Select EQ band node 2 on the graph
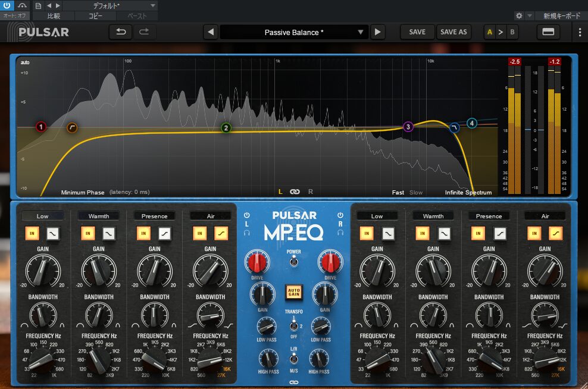Screen dimensions: 588x389 click(226, 128)
